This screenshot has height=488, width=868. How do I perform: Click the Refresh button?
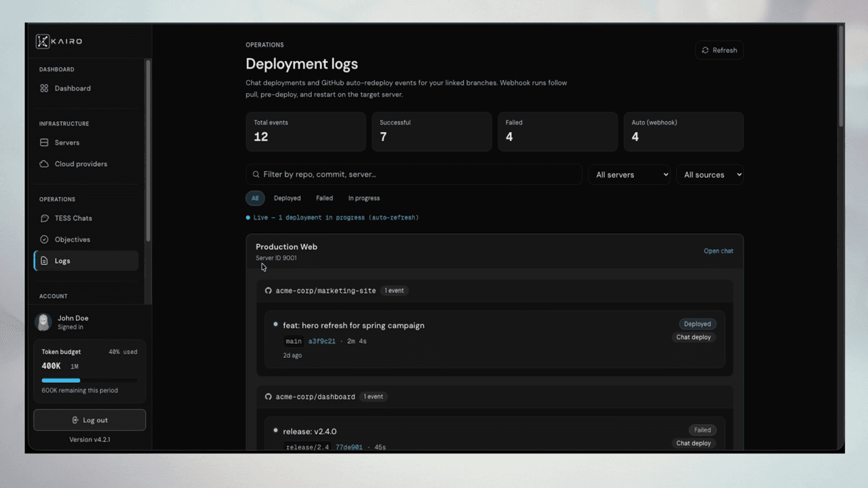click(719, 50)
